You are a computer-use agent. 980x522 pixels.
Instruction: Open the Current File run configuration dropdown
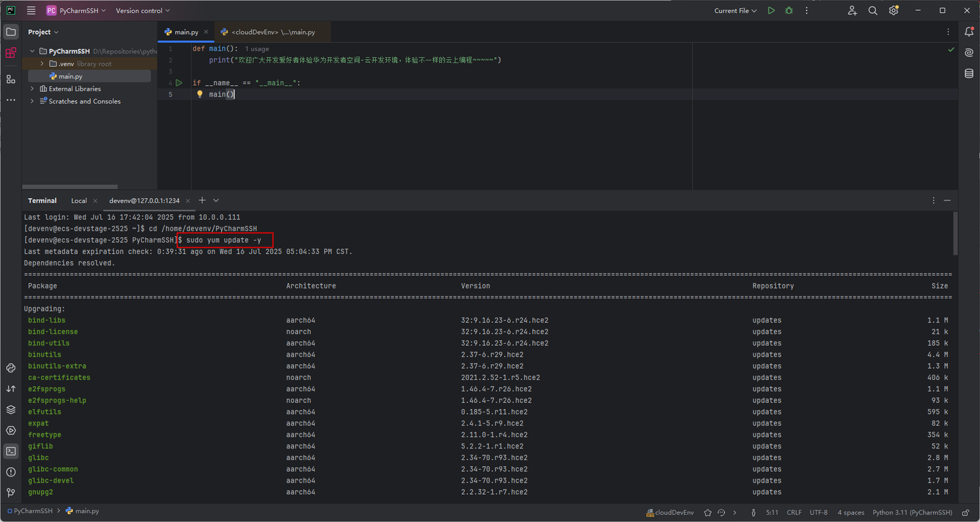click(x=735, y=10)
